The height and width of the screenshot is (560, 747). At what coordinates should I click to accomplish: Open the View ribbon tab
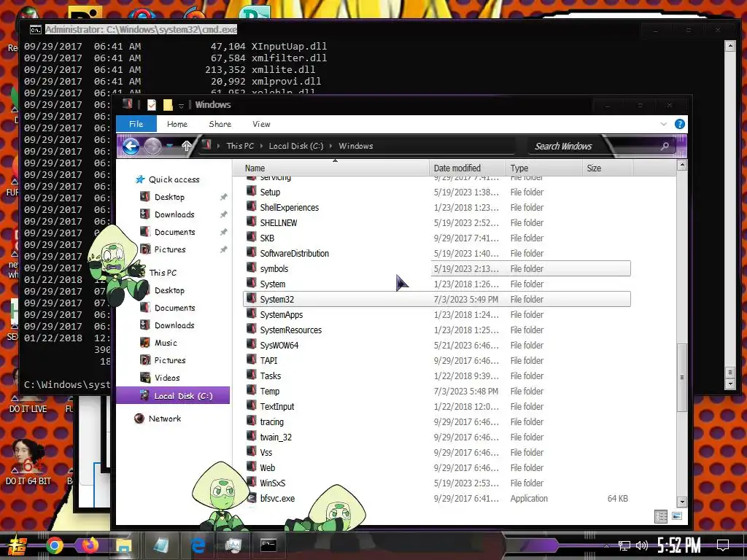pos(261,124)
